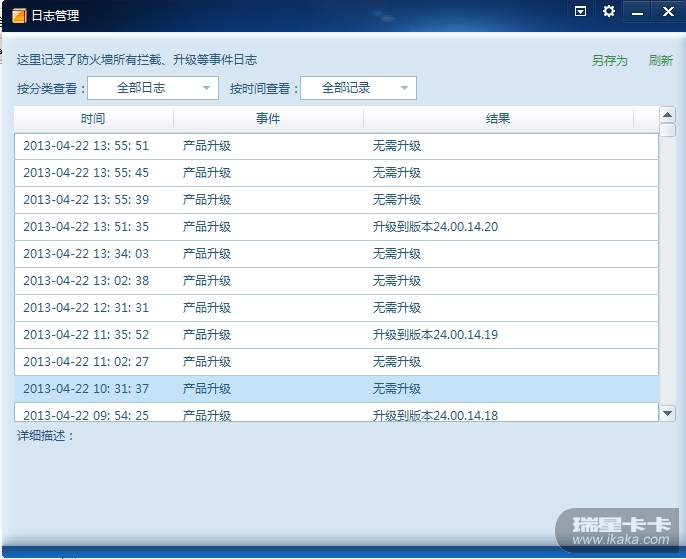This screenshot has width=686, height=559.
Task: Select the 2013-04-22 13:34:03 log row
Action: tap(336, 254)
